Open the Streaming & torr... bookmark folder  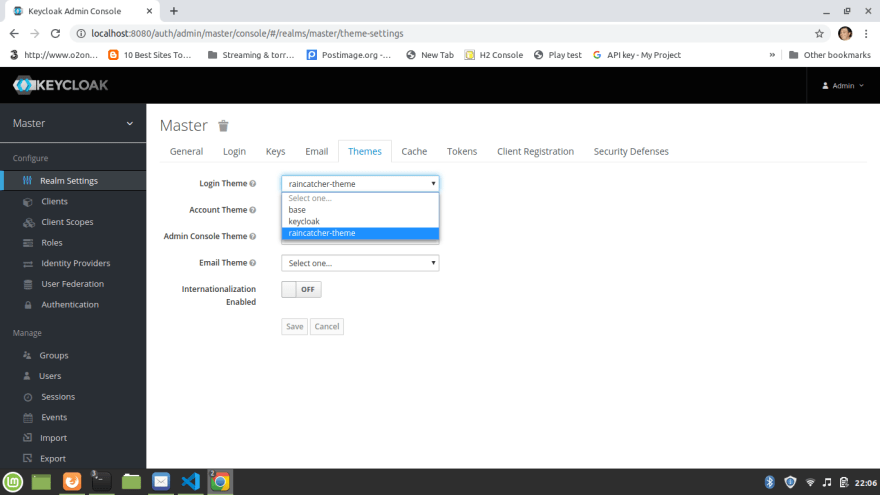pos(251,55)
